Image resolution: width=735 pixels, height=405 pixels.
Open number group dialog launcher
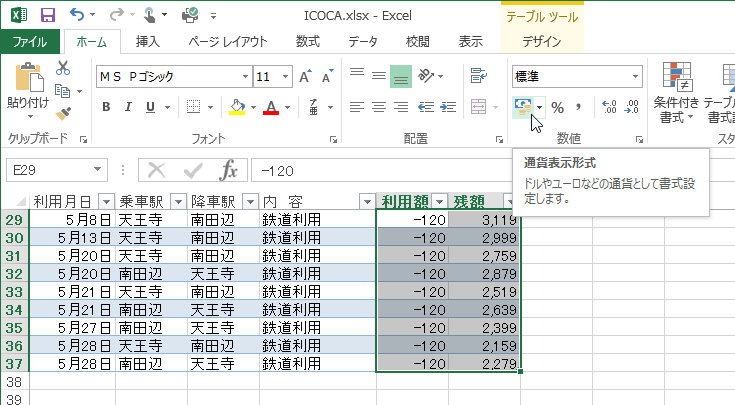[x=639, y=139]
